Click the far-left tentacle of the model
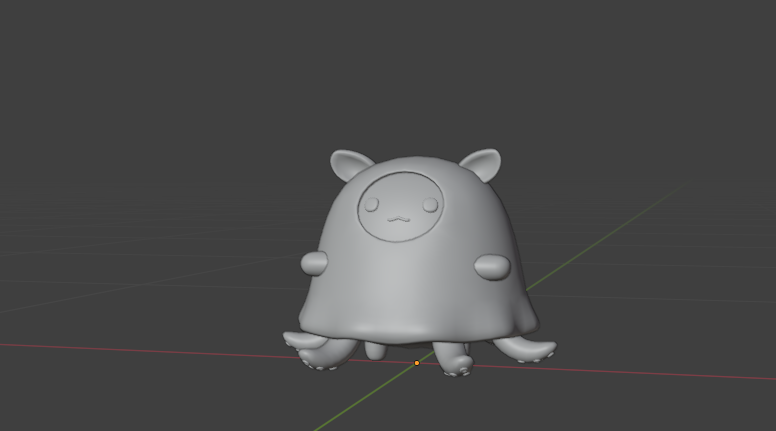 (305, 342)
